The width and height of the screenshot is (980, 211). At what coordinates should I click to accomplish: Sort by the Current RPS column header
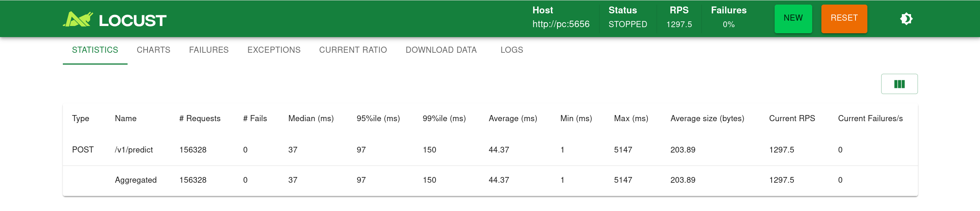click(792, 118)
